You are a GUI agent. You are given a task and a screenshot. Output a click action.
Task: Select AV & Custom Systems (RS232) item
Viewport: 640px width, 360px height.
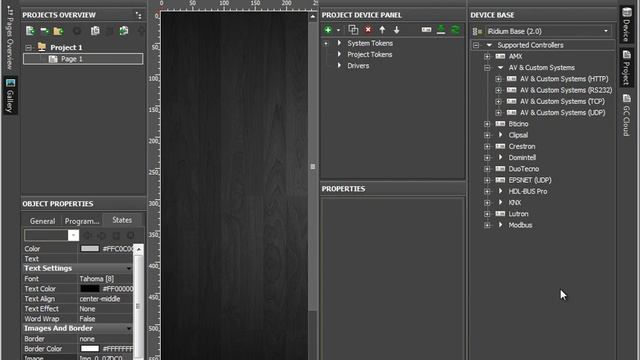tap(566, 90)
